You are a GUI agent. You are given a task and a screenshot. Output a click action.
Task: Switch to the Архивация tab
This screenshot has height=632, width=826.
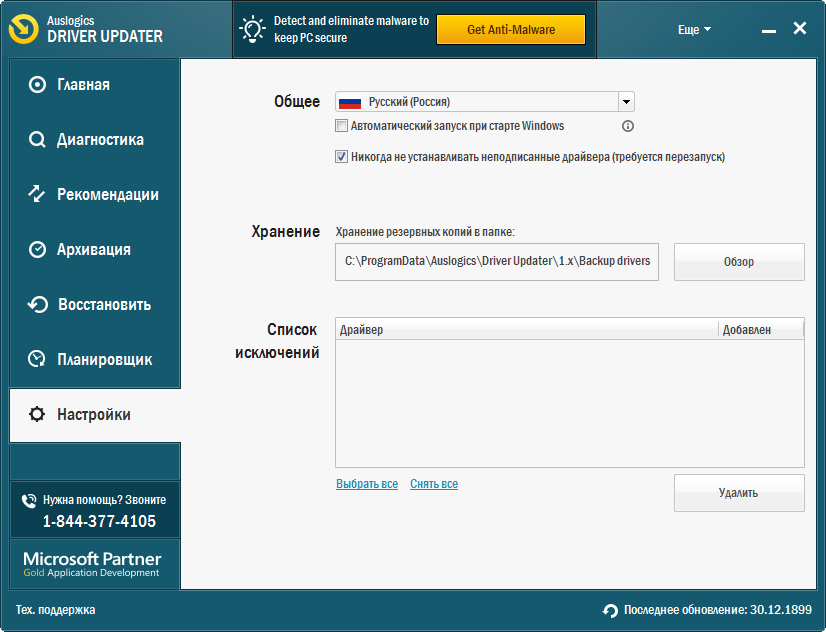pyautogui.click(x=94, y=250)
